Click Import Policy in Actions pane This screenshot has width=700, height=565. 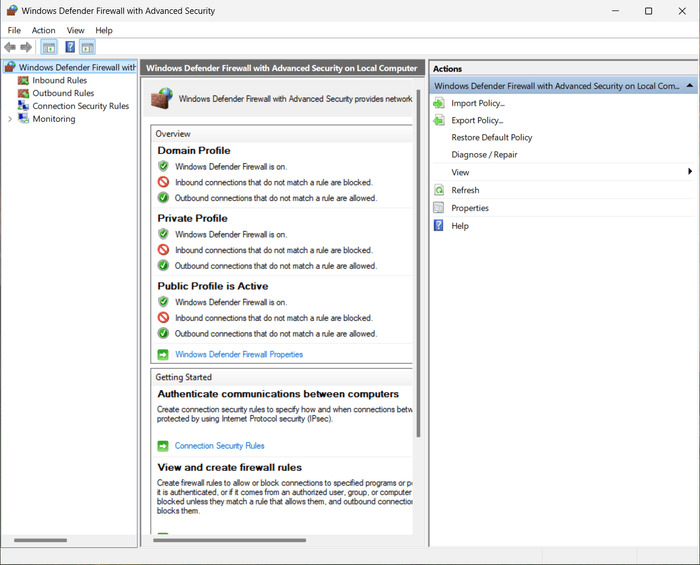[477, 103]
